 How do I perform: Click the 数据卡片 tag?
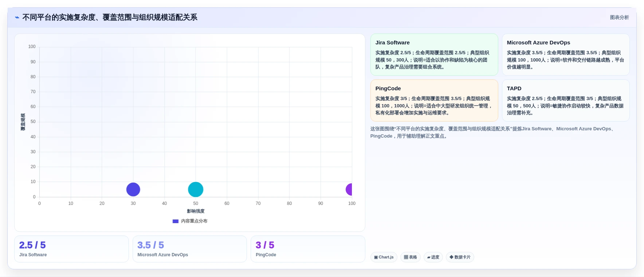(x=460, y=257)
